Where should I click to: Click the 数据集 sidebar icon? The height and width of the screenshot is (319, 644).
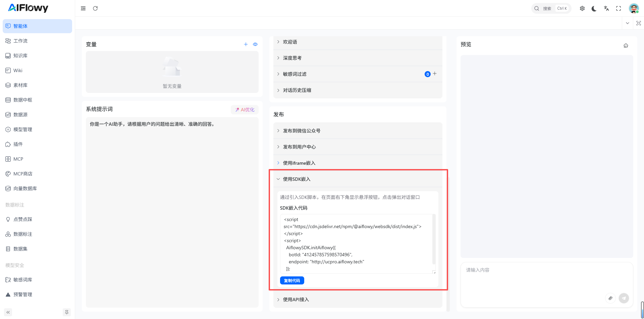point(8,249)
